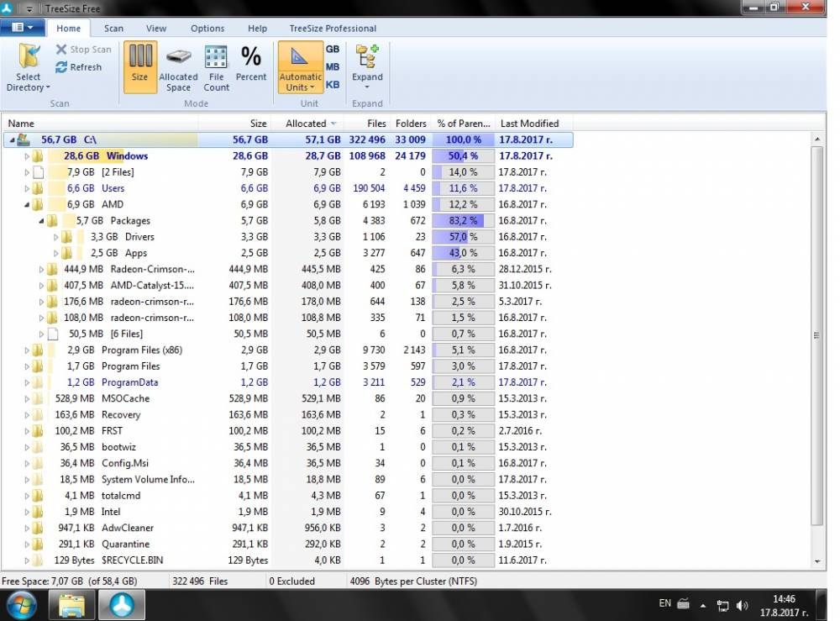Click the scroll down arrow of the tree list

click(x=817, y=561)
